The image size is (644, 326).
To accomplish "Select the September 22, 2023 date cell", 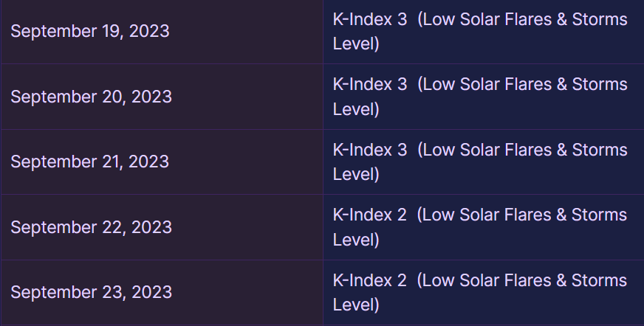I will click(91, 227).
